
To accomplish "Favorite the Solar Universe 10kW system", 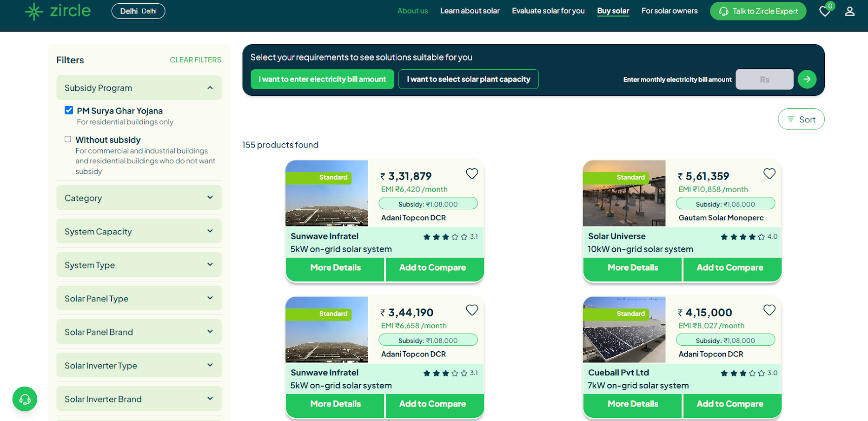I will click(769, 174).
